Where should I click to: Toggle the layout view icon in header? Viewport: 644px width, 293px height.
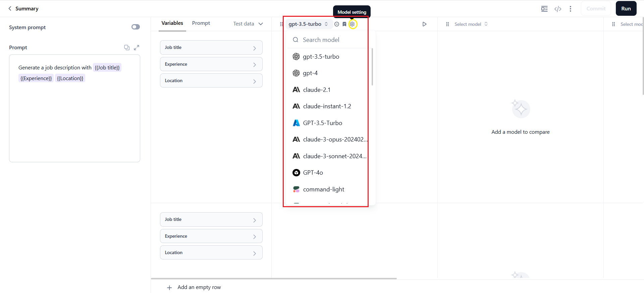click(544, 9)
